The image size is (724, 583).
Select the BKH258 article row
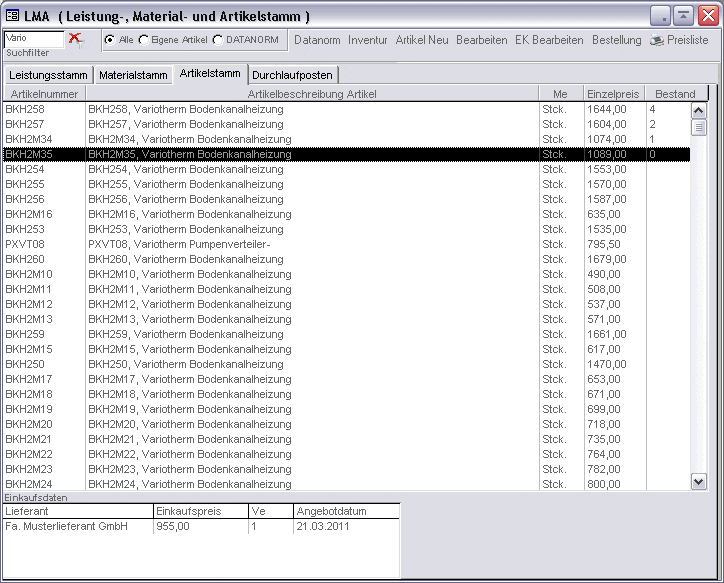pyautogui.click(x=347, y=109)
